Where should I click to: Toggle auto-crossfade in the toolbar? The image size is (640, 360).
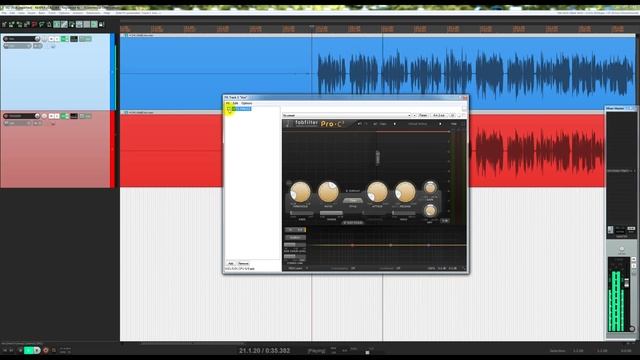[57, 24]
